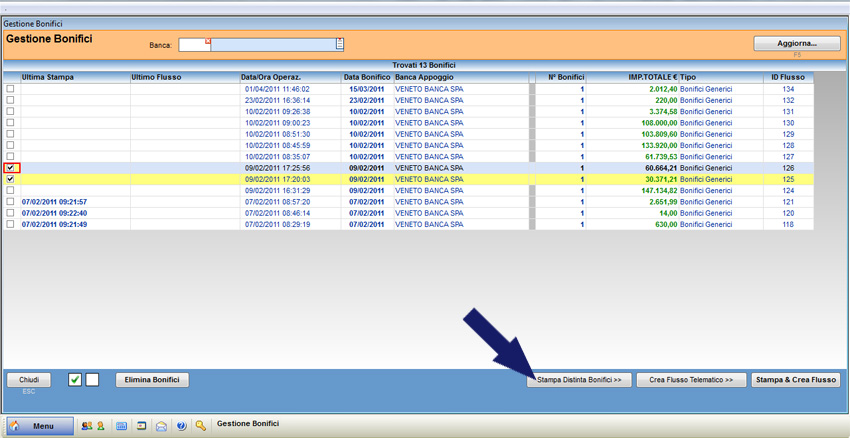The height and width of the screenshot is (438, 850).
Task: Tick the checkbox for first row flusso 134
Action: click(x=11, y=89)
